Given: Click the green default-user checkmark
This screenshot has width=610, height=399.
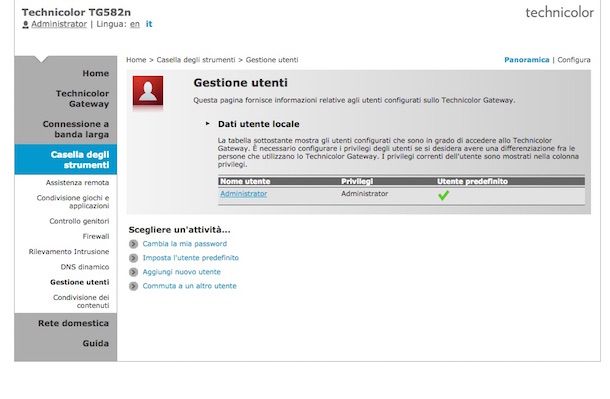Looking at the screenshot, I should (443, 195).
